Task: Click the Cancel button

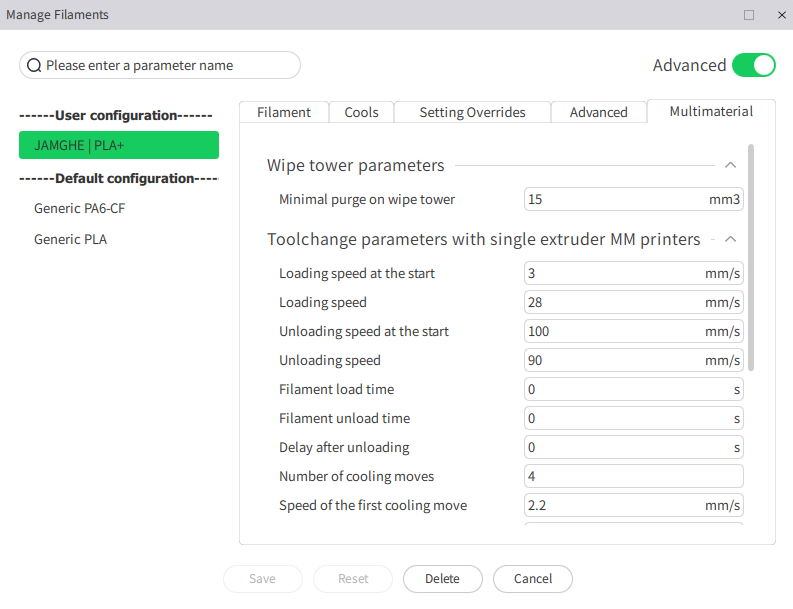Action: pyautogui.click(x=533, y=579)
